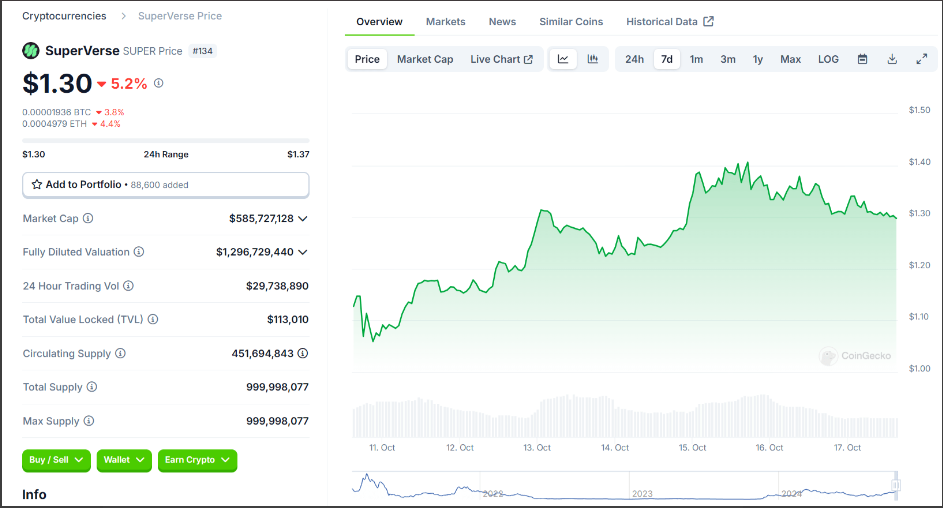Open the Earn Crypto dropdown

tap(197, 460)
